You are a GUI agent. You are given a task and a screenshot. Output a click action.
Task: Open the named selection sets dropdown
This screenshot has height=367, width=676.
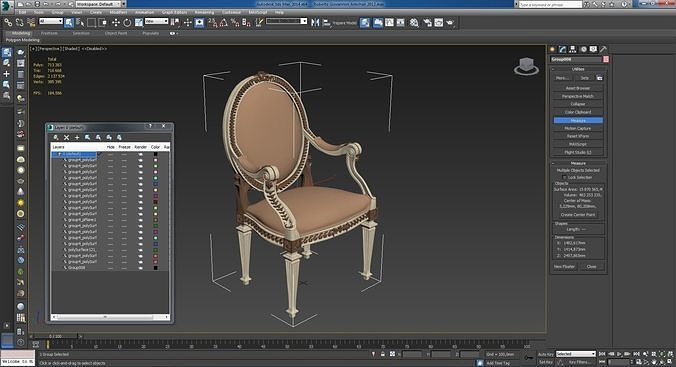pyautogui.click(x=286, y=21)
